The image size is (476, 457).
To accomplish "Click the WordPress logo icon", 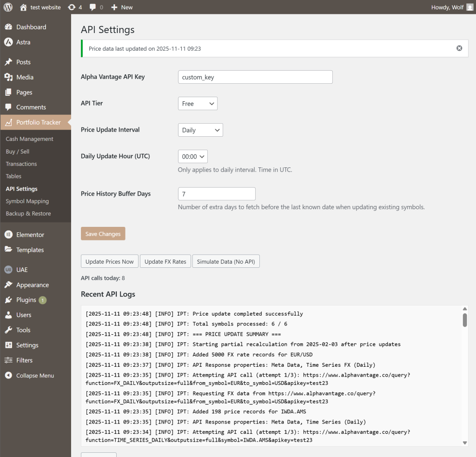I will click(8, 7).
